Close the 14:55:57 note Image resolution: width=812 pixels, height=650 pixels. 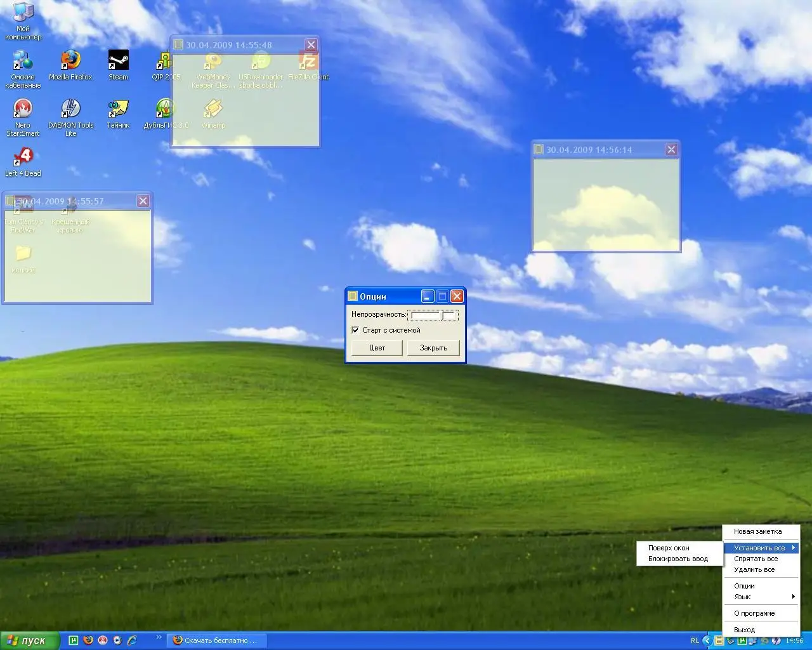143,201
